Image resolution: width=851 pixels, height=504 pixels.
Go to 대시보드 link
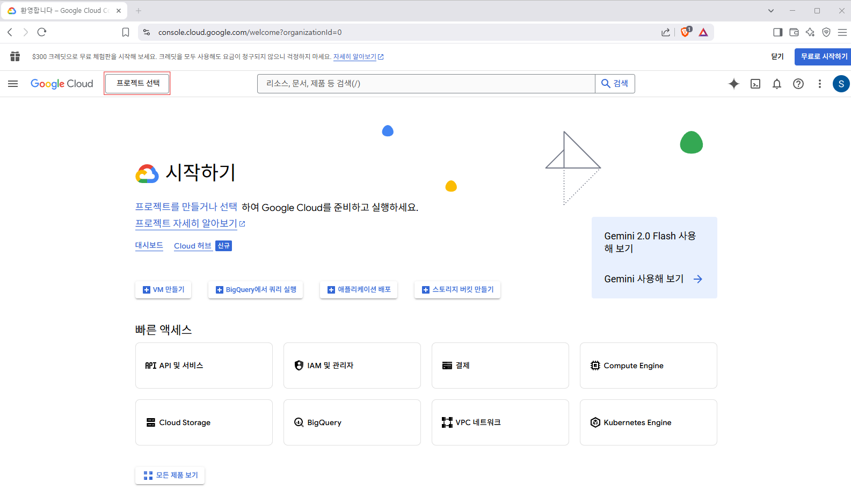pos(149,245)
